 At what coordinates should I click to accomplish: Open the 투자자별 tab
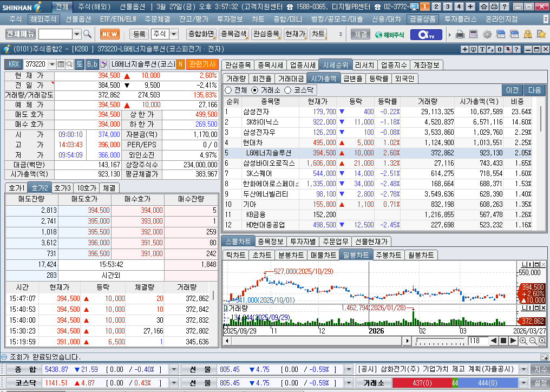(303, 241)
